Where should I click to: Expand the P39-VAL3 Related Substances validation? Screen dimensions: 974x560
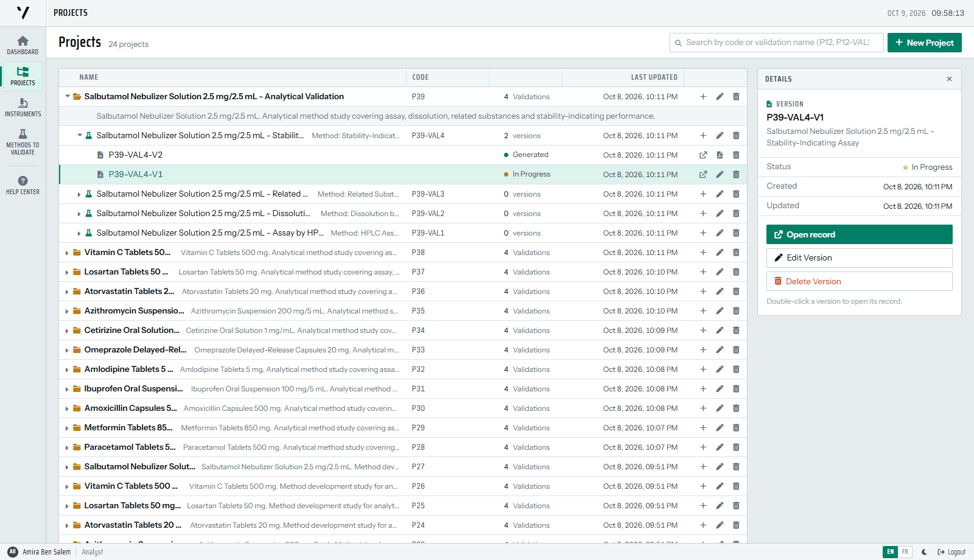pyautogui.click(x=79, y=195)
